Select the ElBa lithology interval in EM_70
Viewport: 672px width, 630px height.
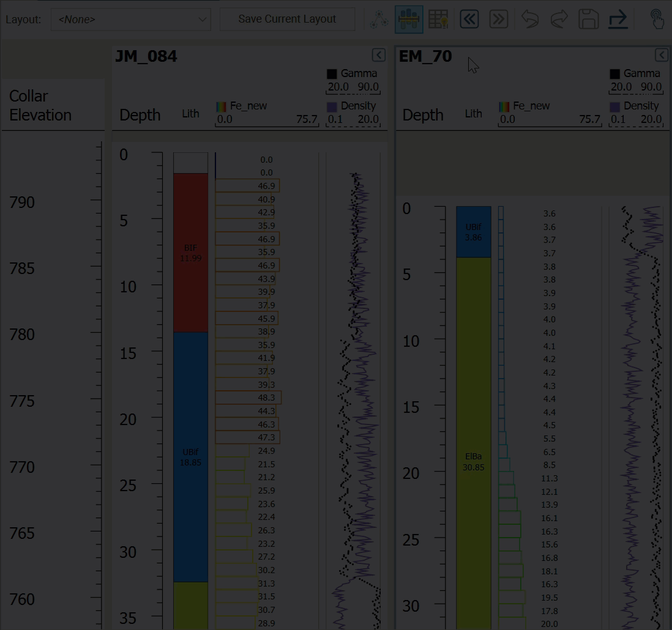click(473, 461)
